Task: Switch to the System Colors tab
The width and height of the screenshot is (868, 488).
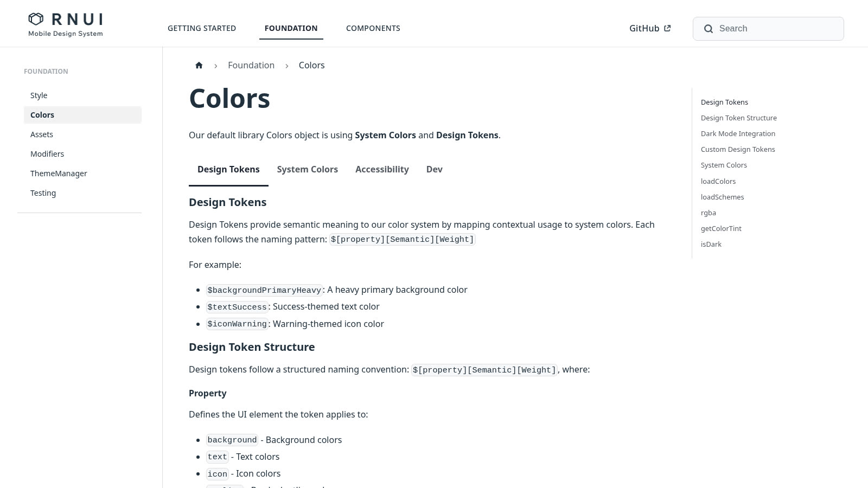Action: pyautogui.click(x=308, y=169)
